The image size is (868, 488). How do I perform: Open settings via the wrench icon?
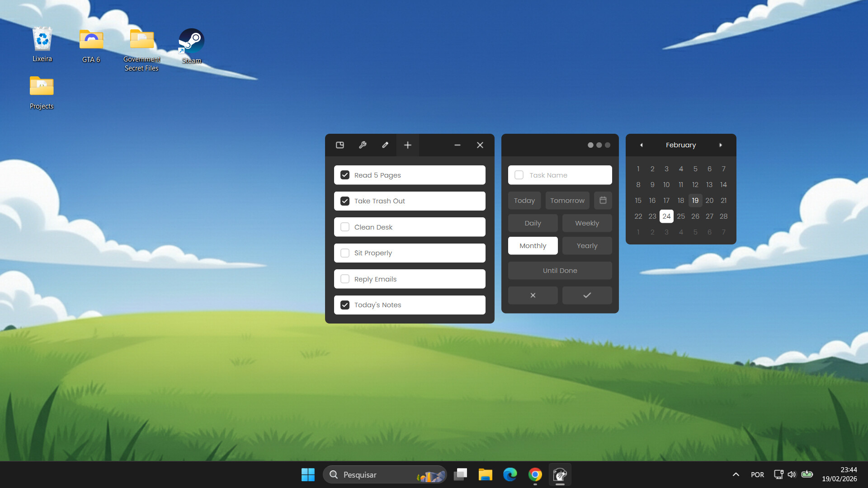pos(363,145)
